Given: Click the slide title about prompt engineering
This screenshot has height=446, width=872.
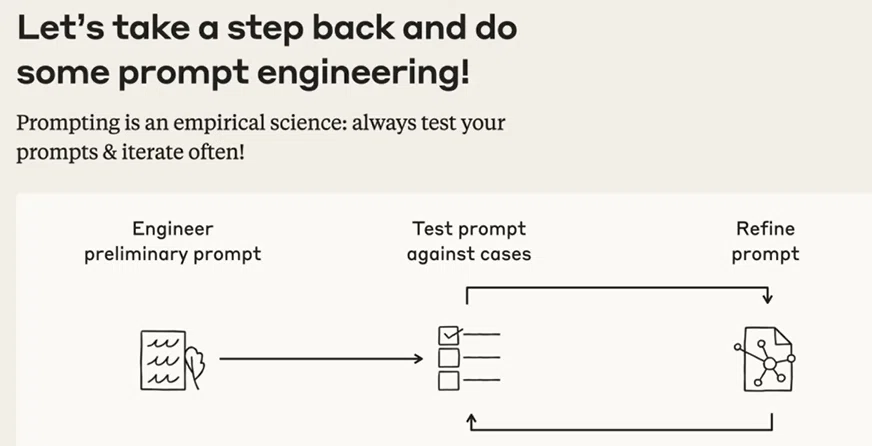Looking at the screenshot, I should tap(267, 51).
